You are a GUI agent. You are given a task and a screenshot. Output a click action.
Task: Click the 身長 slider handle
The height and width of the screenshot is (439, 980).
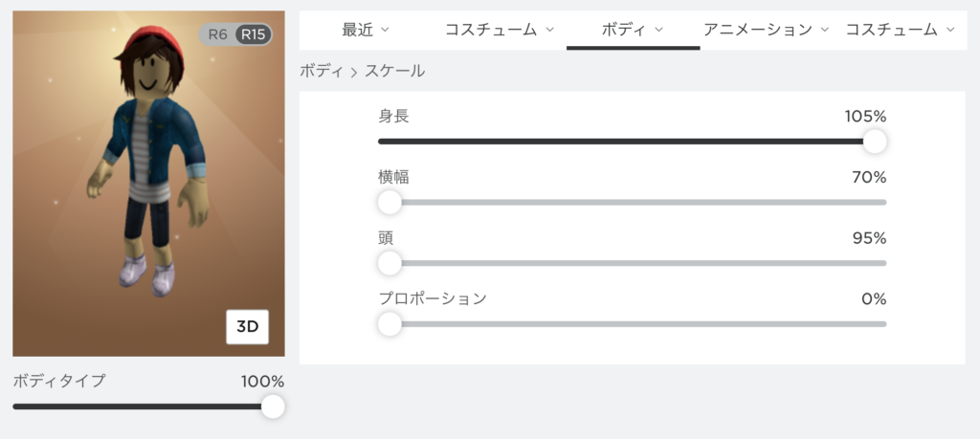coord(875,142)
